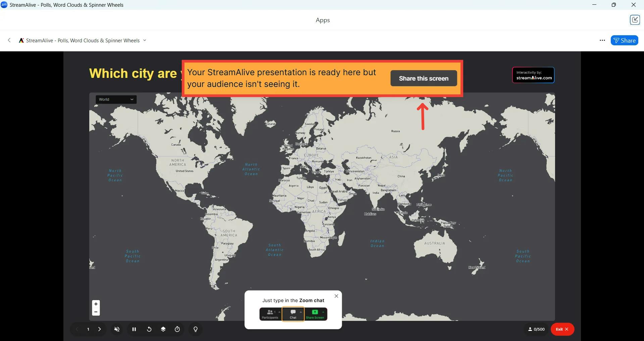Screen dimensions: 644x341
Task: Click the Share this screen button
Action: click(x=424, y=78)
